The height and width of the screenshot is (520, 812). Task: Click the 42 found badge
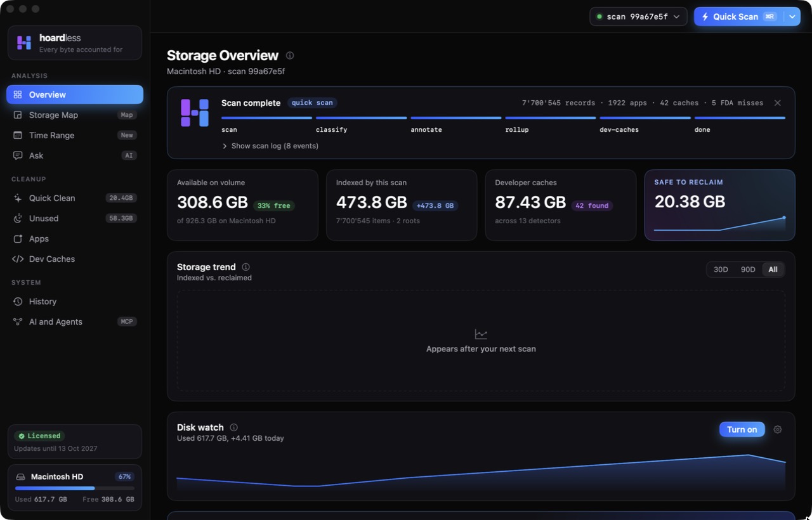(x=592, y=205)
